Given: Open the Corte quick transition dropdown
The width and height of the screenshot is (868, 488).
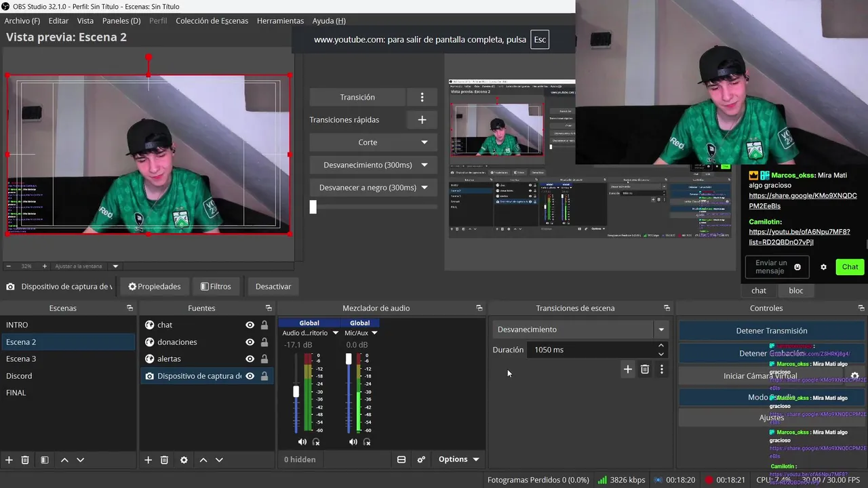Looking at the screenshot, I should click(x=374, y=142).
